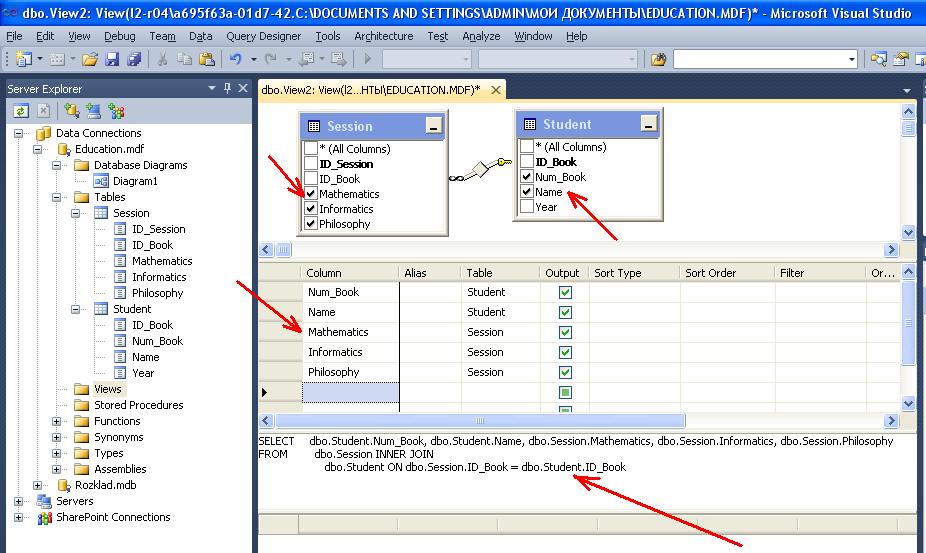926x553 pixels.
Task: Click the Connect to Server icon
Action: (93, 110)
